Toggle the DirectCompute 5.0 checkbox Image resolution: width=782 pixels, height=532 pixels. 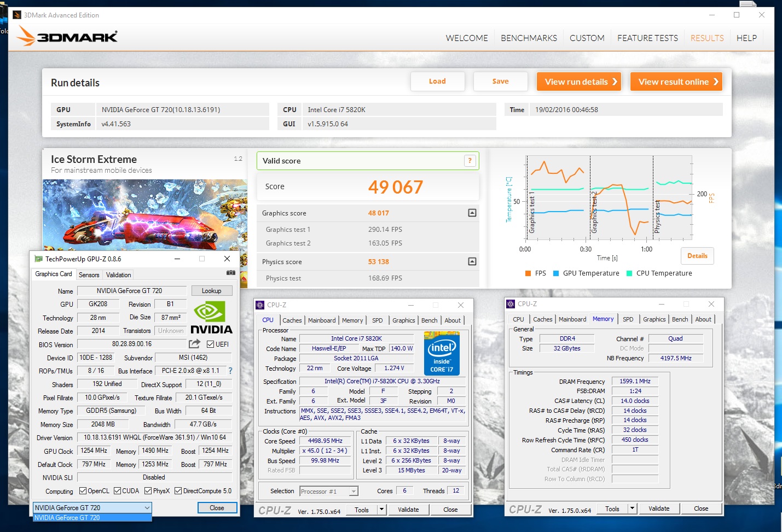178,491
